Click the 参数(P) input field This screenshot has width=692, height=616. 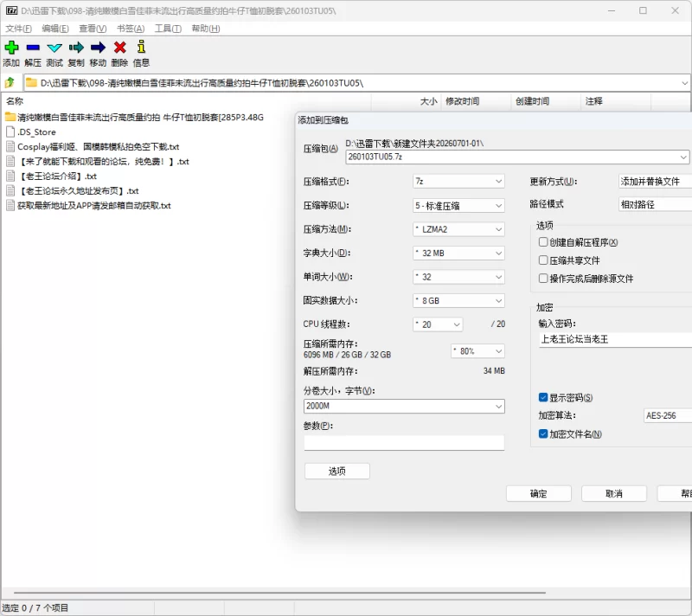(404, 443)
